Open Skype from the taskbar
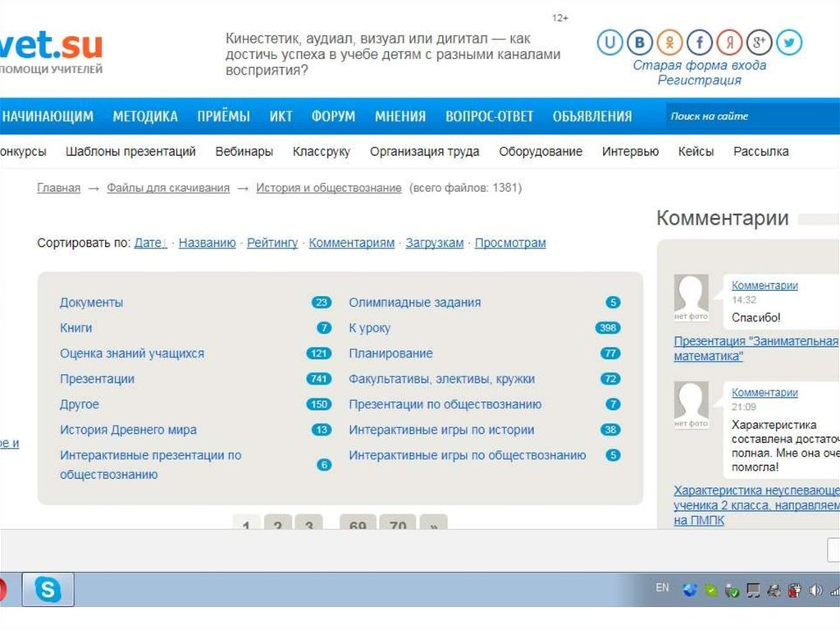The image size is (840, 629). point(48,590)
